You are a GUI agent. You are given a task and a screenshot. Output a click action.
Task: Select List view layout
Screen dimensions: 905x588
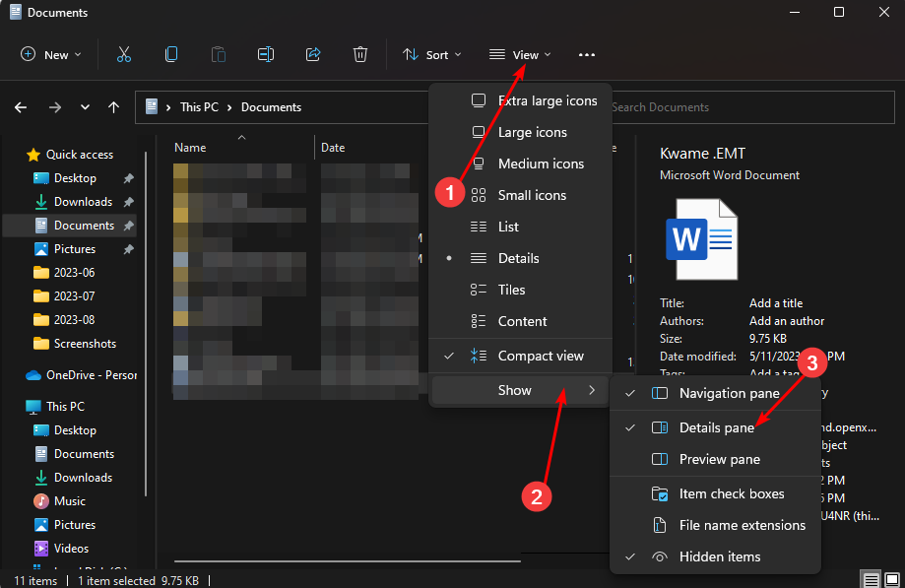520,227
